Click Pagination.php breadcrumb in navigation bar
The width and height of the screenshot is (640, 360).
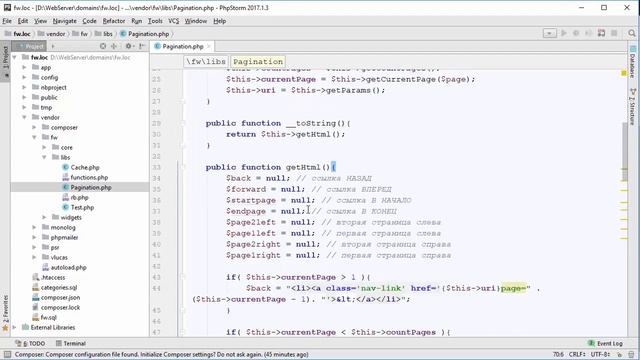pos(144,34)
